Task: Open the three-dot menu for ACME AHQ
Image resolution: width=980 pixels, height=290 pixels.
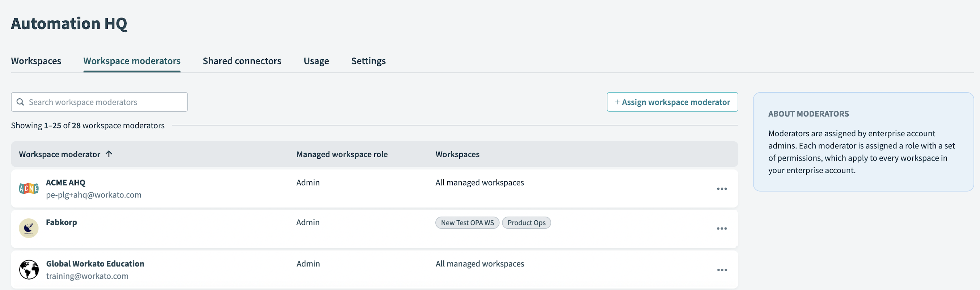Action: [721, 189]
